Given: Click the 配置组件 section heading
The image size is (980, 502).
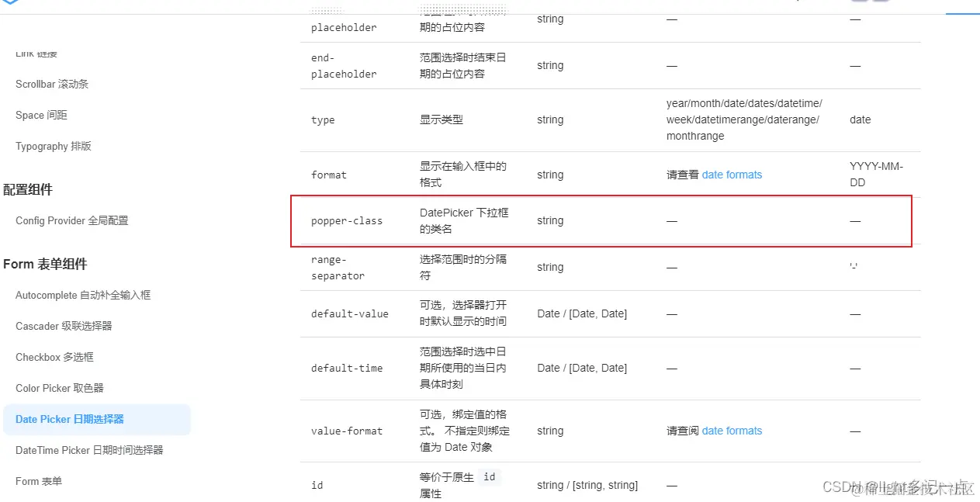Looking at the screenshot, I should [x=26, y=189].
